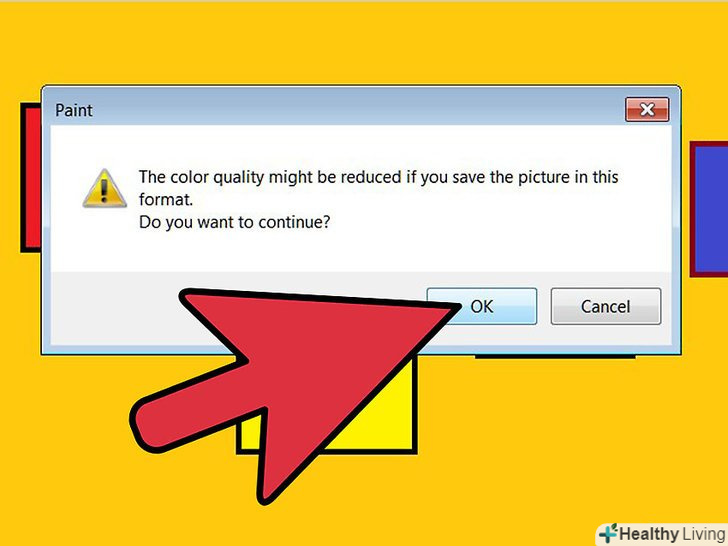The height and width of the screenshot is (546, 728).
Task: Click the empty dialog title bar area
Action: [x=358, y=110]
